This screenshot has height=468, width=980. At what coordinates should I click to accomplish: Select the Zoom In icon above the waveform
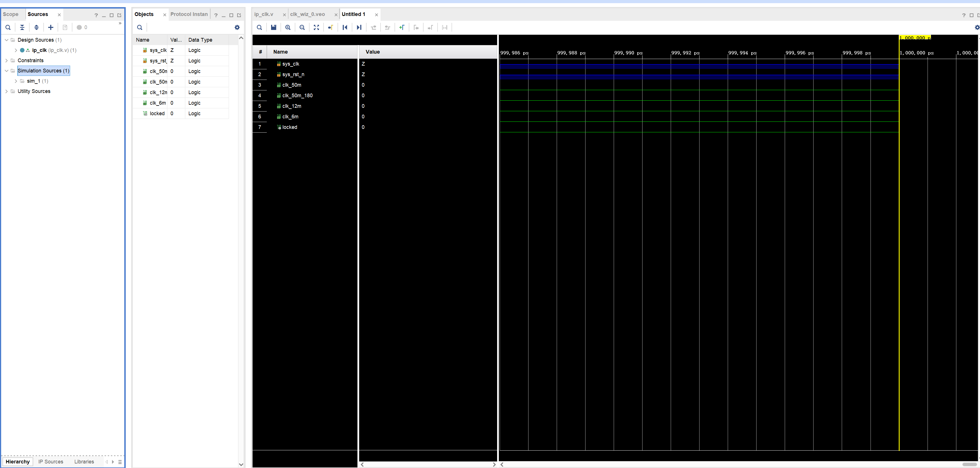tap(288, 27)
